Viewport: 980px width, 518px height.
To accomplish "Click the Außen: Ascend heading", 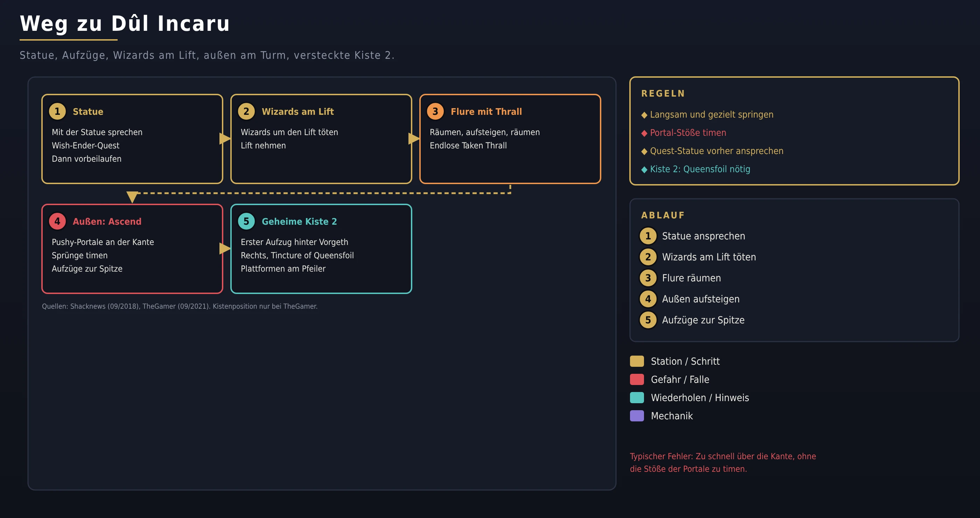I will click(107, 221).
